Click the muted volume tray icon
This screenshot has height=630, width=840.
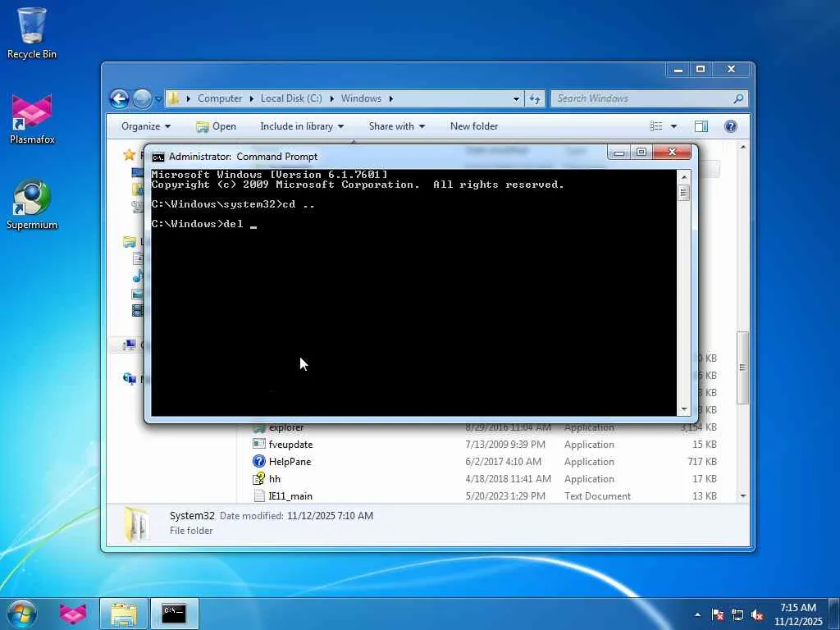point(757,615)
